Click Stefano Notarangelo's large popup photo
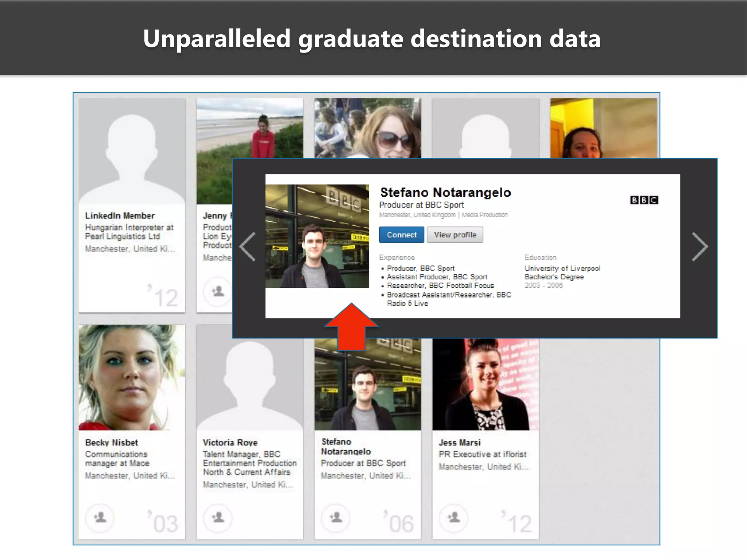Screen dimensions: 747x560 tap(317, 236)
